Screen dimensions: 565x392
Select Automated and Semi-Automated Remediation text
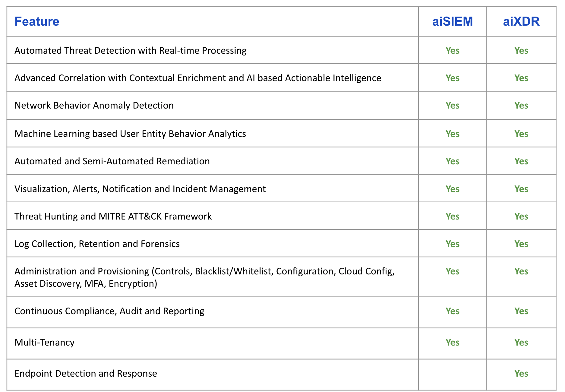[112, 161]
